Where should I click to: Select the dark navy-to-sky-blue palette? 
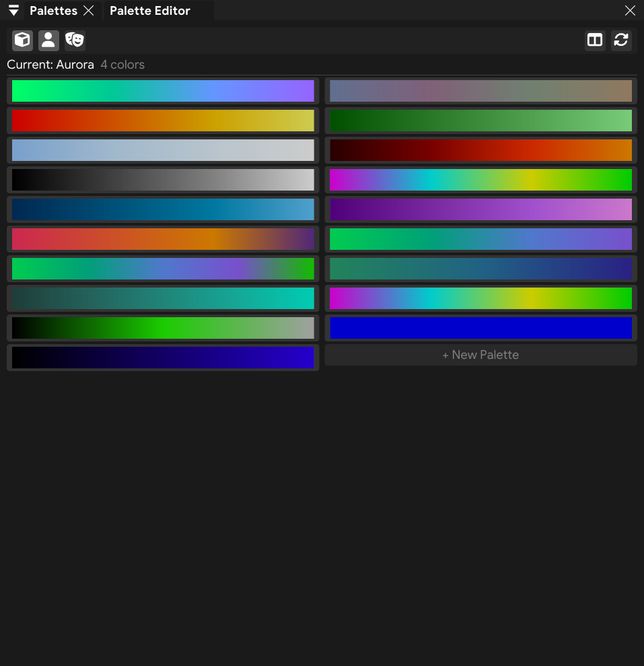[163, 209]
